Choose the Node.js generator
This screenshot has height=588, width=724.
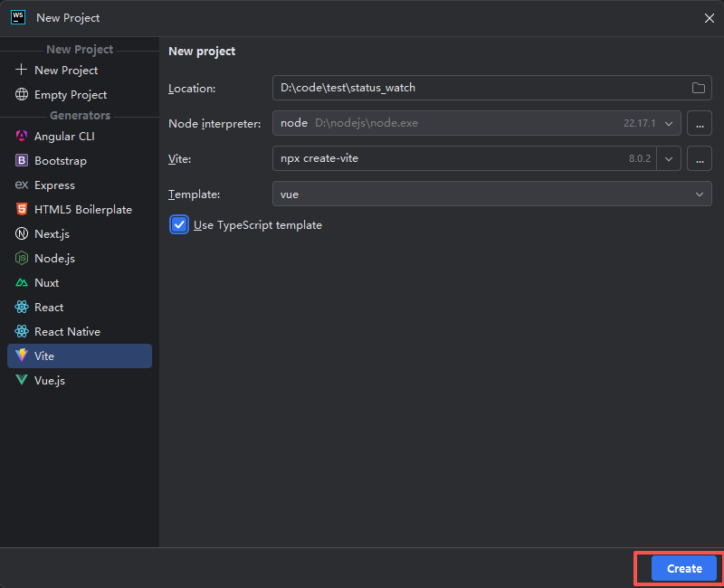(80, 259)
